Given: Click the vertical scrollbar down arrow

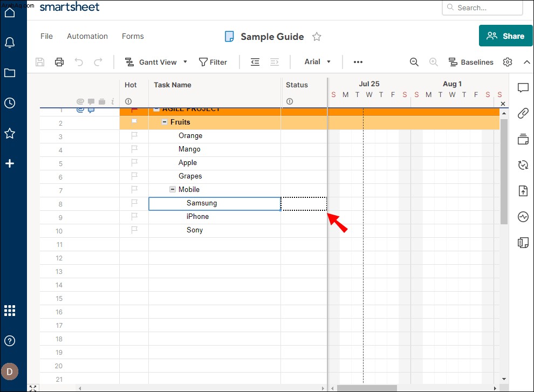Looking at the screenshot, I should click(504, 379).
